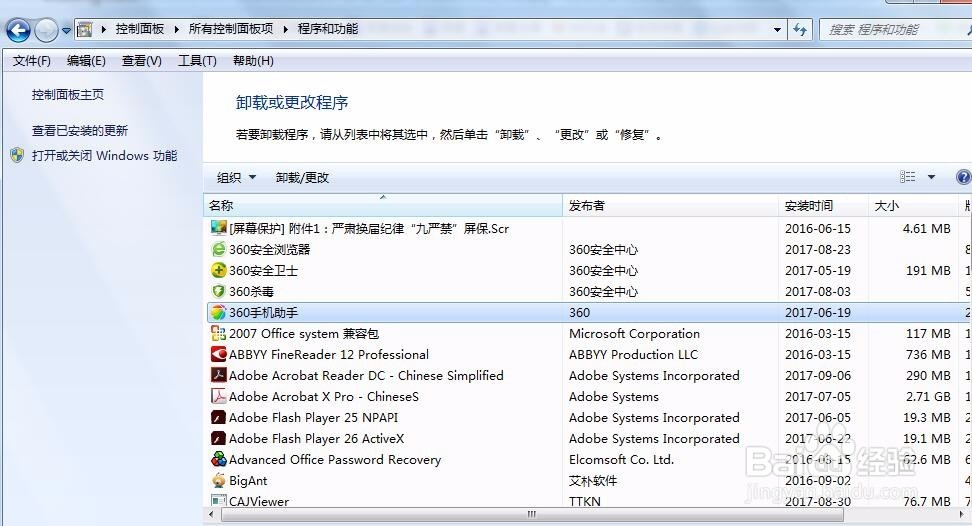Image resolution: width=972 pixels, height=526 pixels.
Task: Select the Adobe Acrobat Reader DC icon
Action: click(x=218, y=375)
